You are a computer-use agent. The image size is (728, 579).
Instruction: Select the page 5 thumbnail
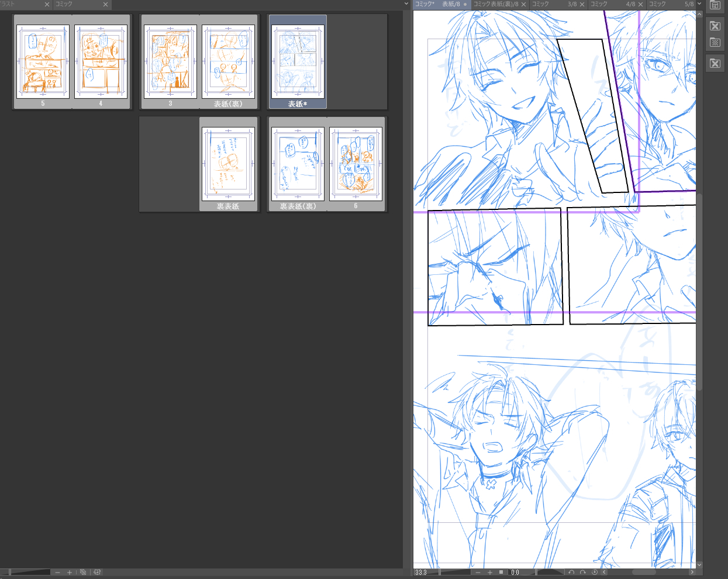[x=43, y=62]
